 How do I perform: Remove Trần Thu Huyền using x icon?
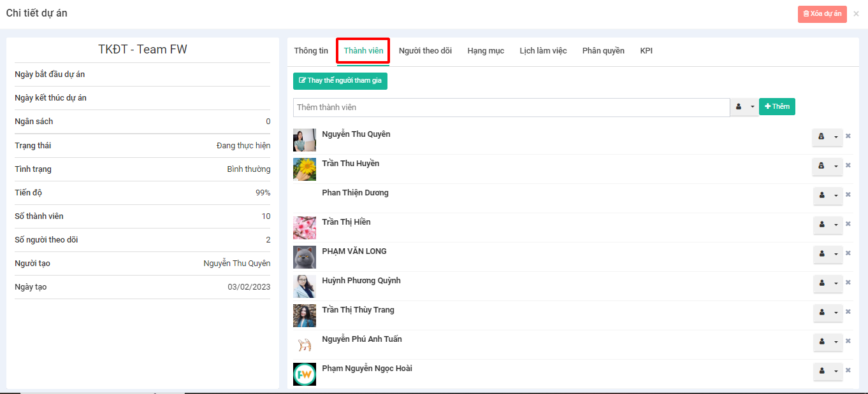(x=848, y=165)
